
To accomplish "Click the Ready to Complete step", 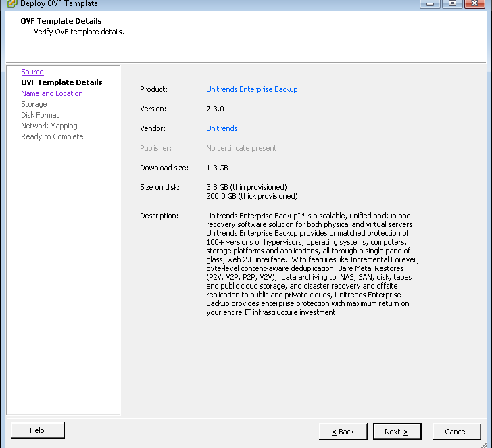I will [52, 136].
